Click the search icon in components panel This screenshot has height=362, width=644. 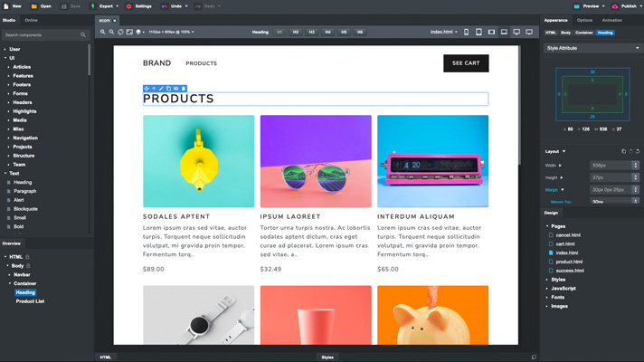coord(83,35)
